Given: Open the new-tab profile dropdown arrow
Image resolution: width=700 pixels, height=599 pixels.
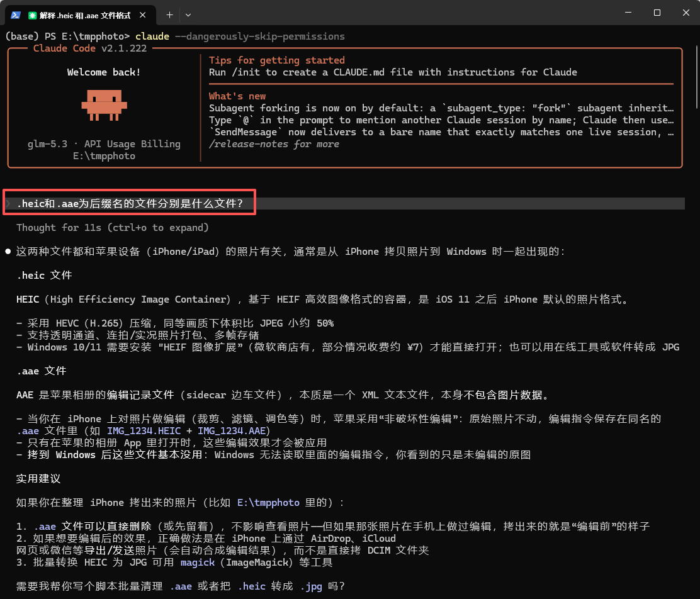Looking at the screenshot, I should [x=188, y=15].
